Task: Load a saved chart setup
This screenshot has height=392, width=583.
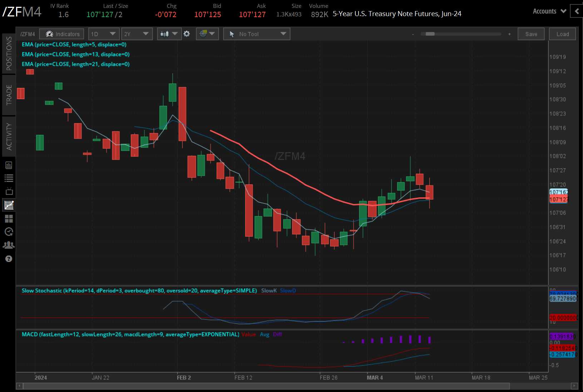Action: (x=563, y=34)
